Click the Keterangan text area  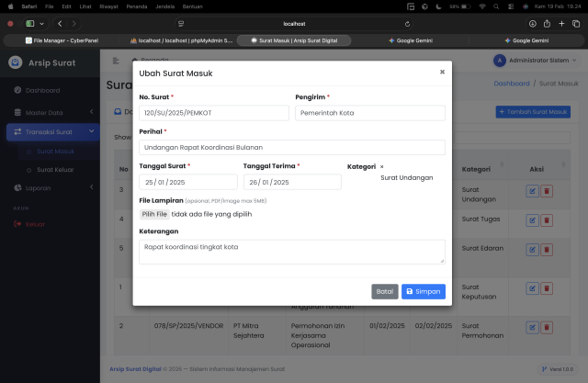291,252
